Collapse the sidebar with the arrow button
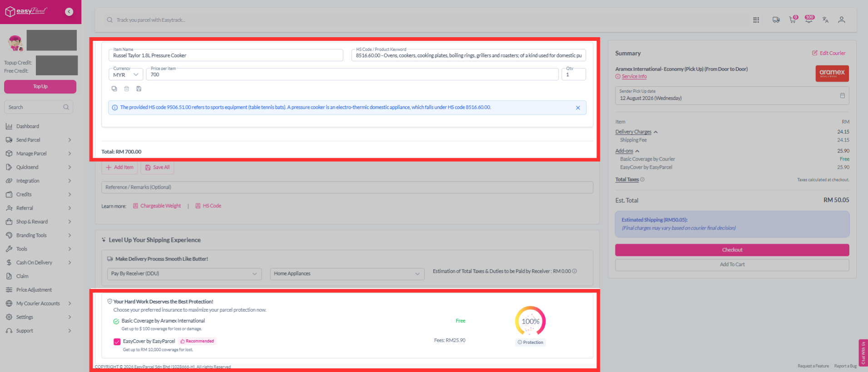This screenshot has width=868, height=372. click(69, 12)
